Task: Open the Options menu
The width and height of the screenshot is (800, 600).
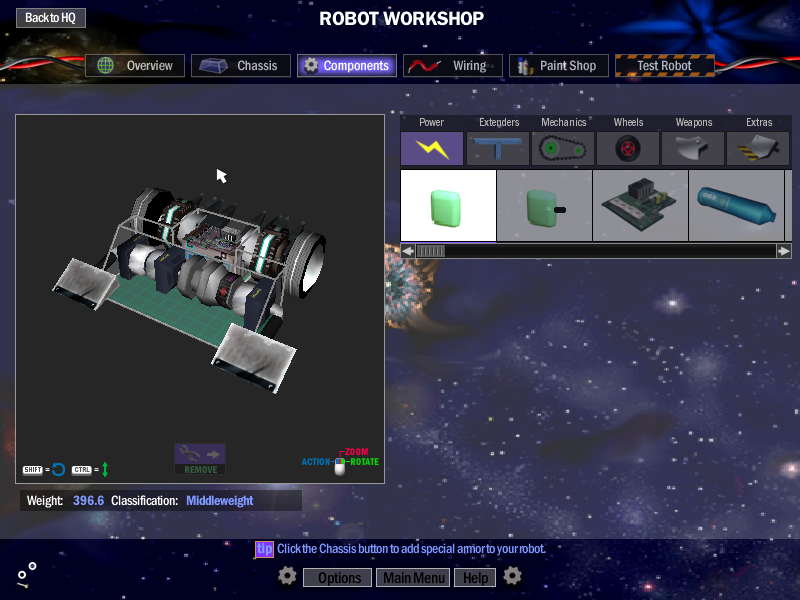Action: [x=338, y=578]
